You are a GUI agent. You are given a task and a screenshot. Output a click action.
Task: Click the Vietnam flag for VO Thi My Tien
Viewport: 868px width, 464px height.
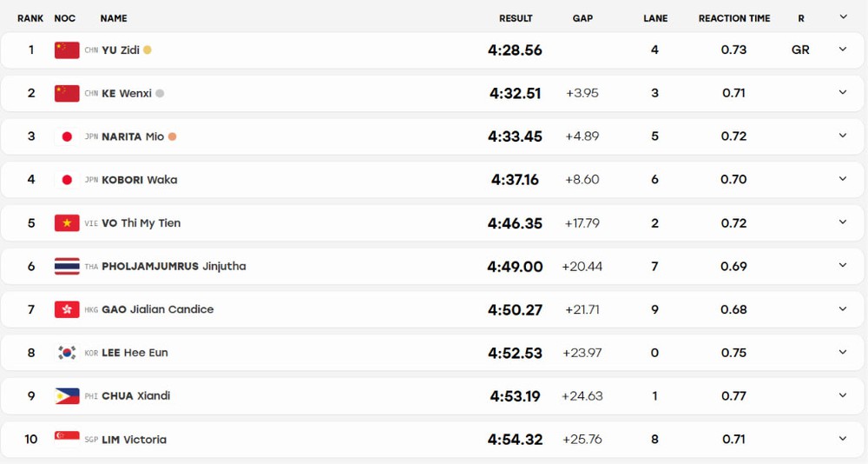pyautogui.click(x=67, y=222)
